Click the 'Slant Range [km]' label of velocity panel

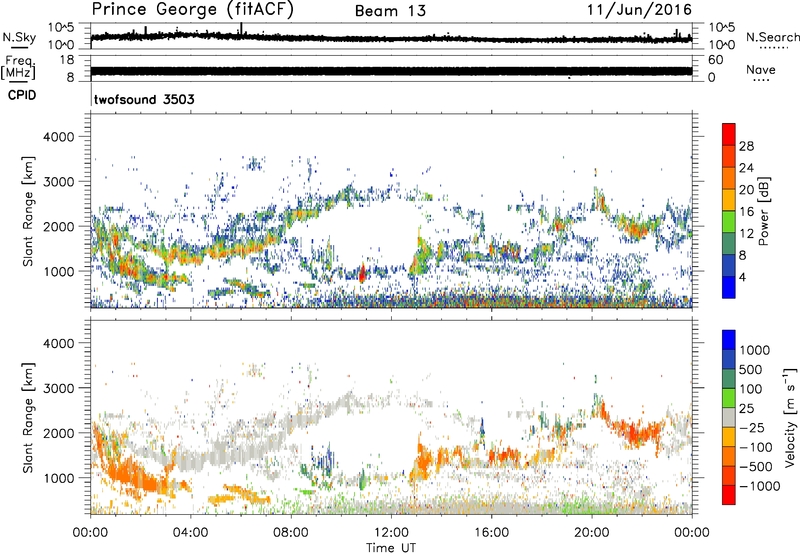tap(28, 417)
